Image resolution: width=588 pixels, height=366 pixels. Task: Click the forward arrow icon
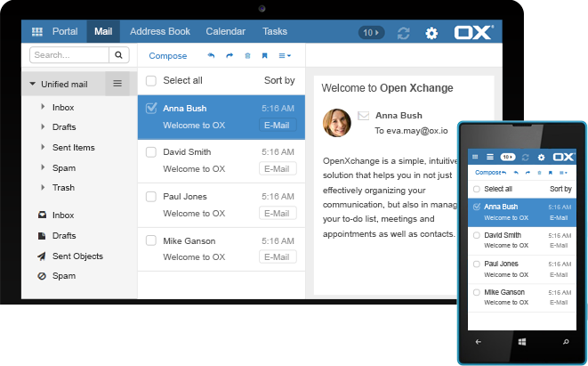coord(229,55)
